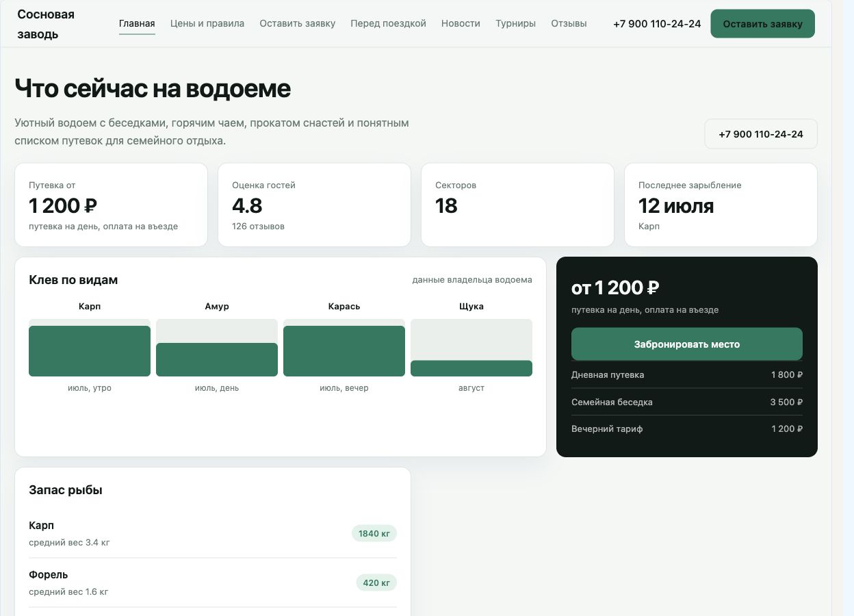Viewport: 854px width, 616px height.
Task: Click Вечерний тариф price row
Action: coord(687,429)
